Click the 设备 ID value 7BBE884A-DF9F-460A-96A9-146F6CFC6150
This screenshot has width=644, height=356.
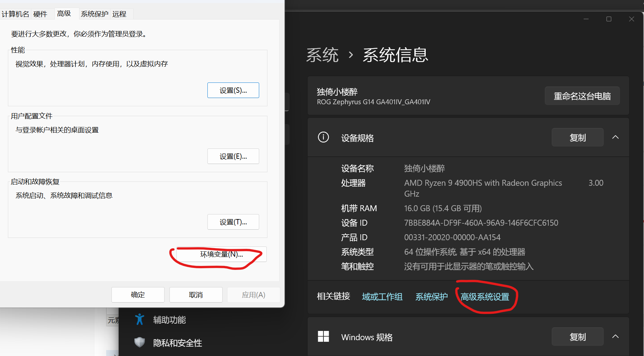tap(481, 223)
